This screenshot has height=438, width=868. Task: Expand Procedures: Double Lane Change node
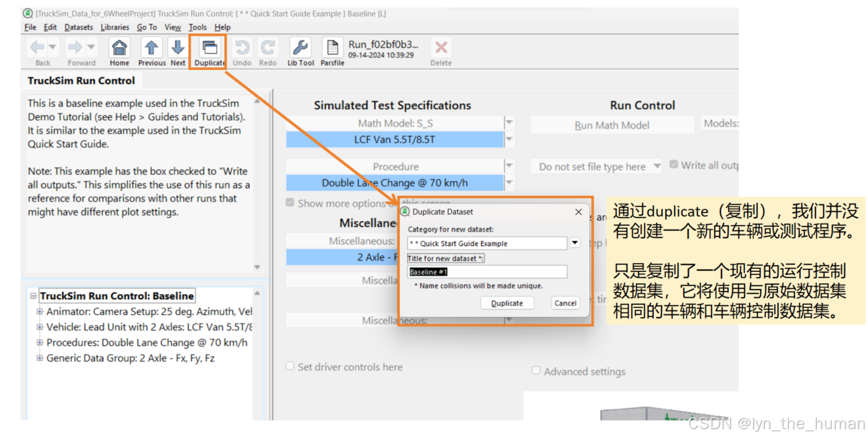(x=40, y=342)
